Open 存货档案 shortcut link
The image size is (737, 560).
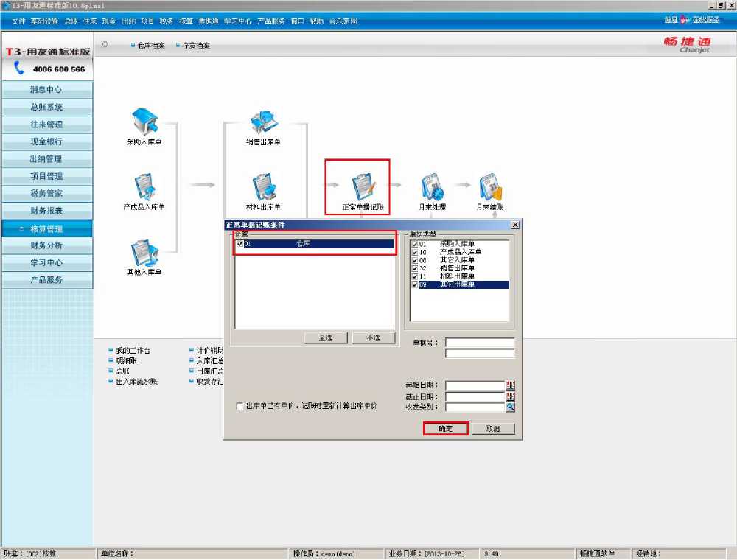tap(196, 45)
